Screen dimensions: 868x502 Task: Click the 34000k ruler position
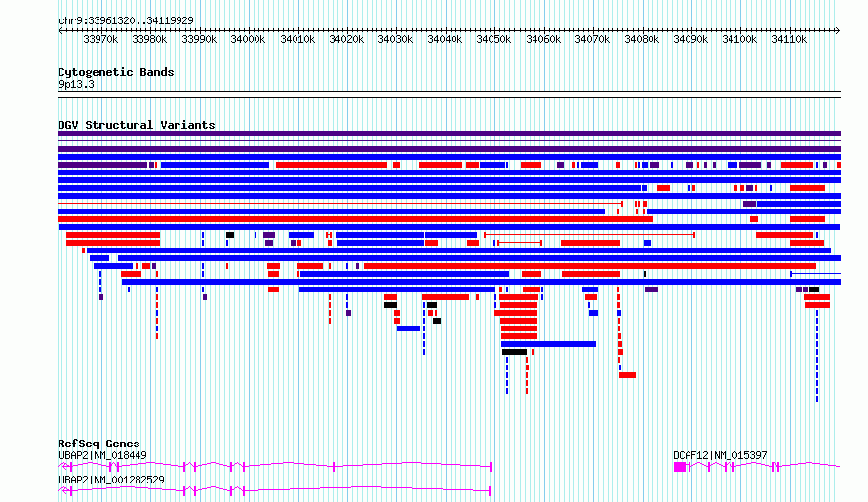[248, 39]
